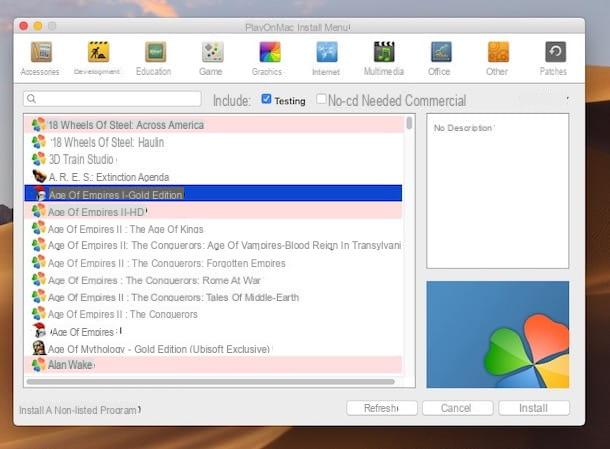Click icon beside Alan Wake
Image resolution: width=610 pixels, height=449 pixels.
39,365
